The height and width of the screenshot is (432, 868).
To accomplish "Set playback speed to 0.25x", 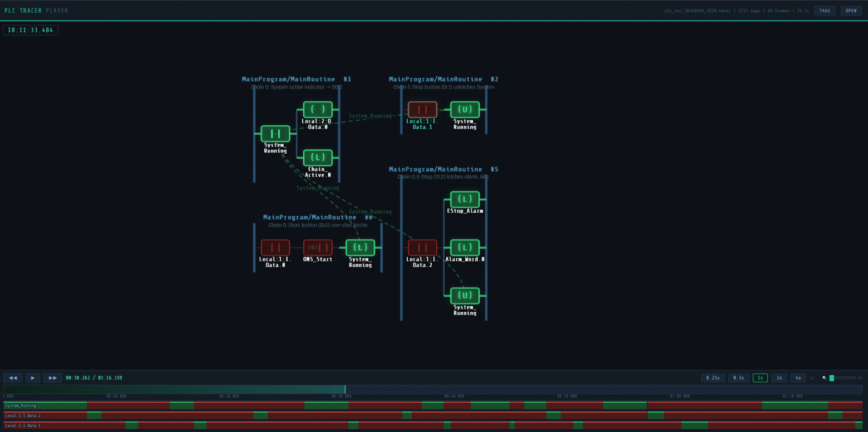I will [713, 378].
